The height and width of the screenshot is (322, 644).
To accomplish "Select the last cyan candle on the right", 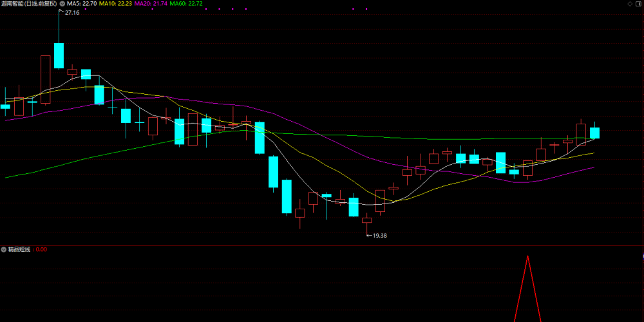I will click(x=594, y=133).
